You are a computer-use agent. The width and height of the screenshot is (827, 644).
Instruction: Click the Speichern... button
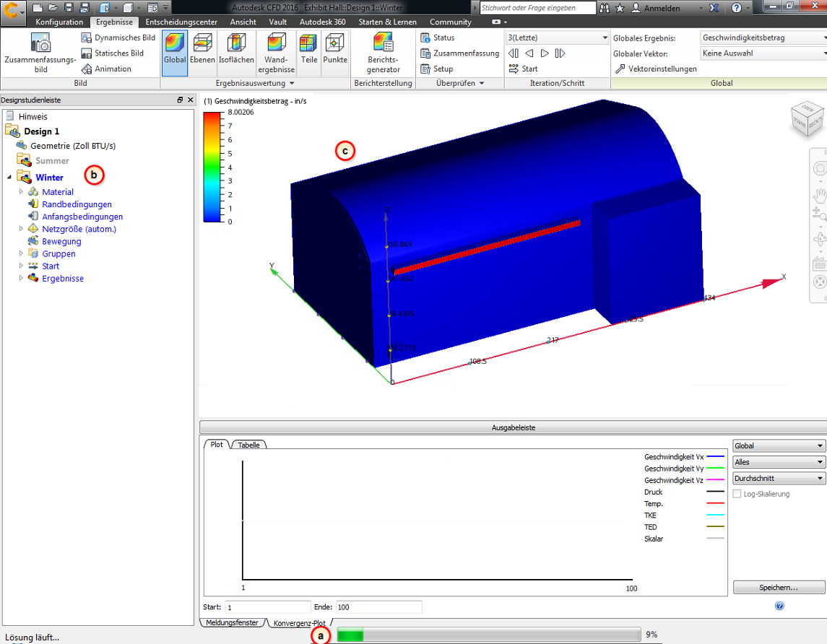(x=779, y=587)
